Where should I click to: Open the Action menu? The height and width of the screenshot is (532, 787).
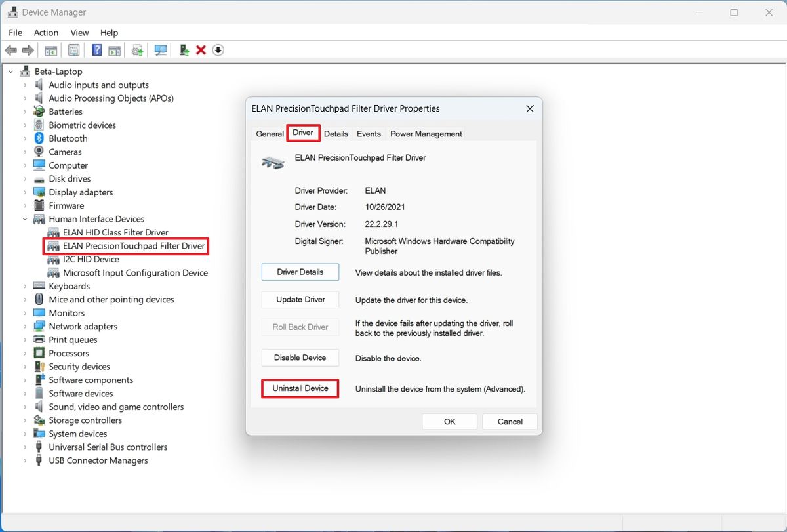(45, 32)
